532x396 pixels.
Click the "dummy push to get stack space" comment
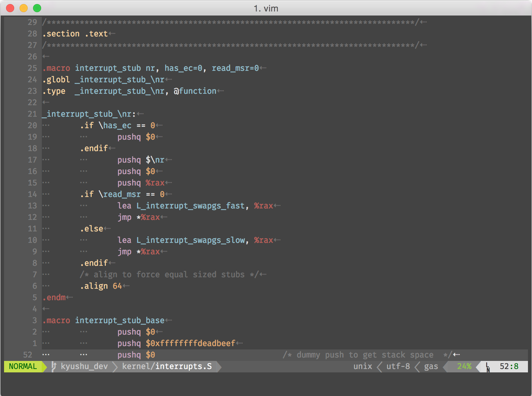pyautogui.click(x=365, y=355)
